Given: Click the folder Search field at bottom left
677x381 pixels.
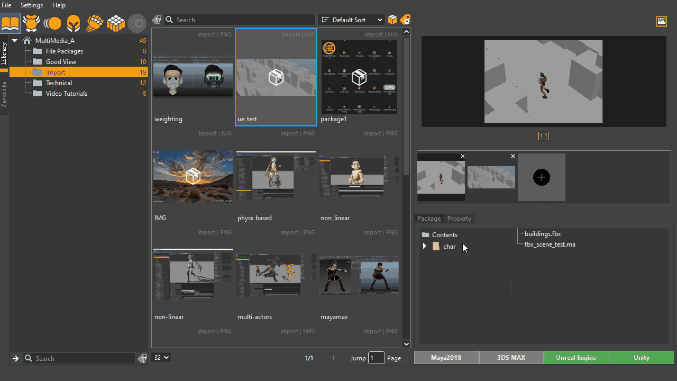Looking at the screenshot, I should [79, 358].
